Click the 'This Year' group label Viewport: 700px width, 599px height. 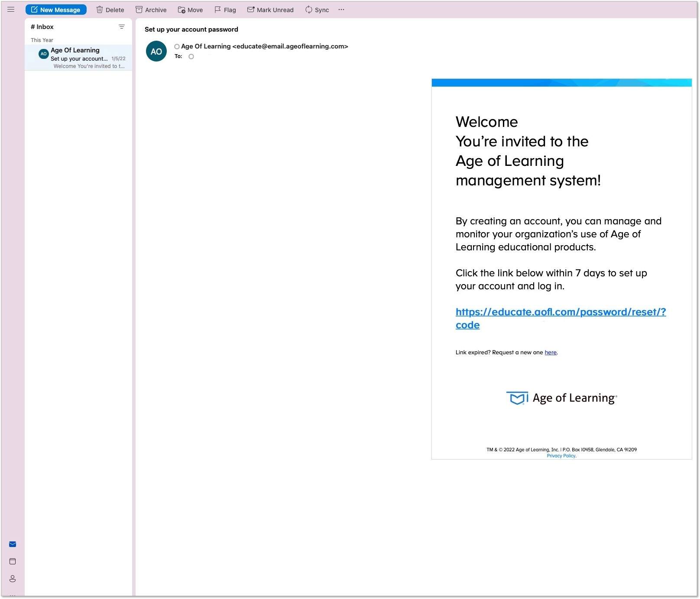42,40
